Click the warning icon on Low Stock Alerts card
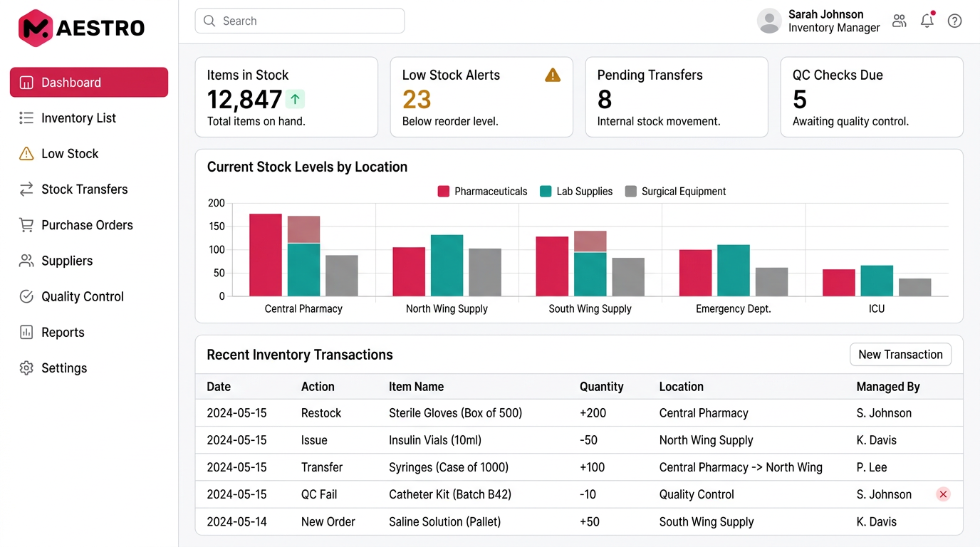 coord(553,75)
